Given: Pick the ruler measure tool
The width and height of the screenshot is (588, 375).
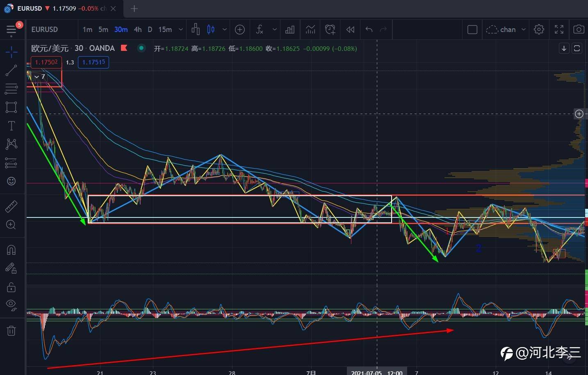Looking at the screenshot, I should point(11,206).
